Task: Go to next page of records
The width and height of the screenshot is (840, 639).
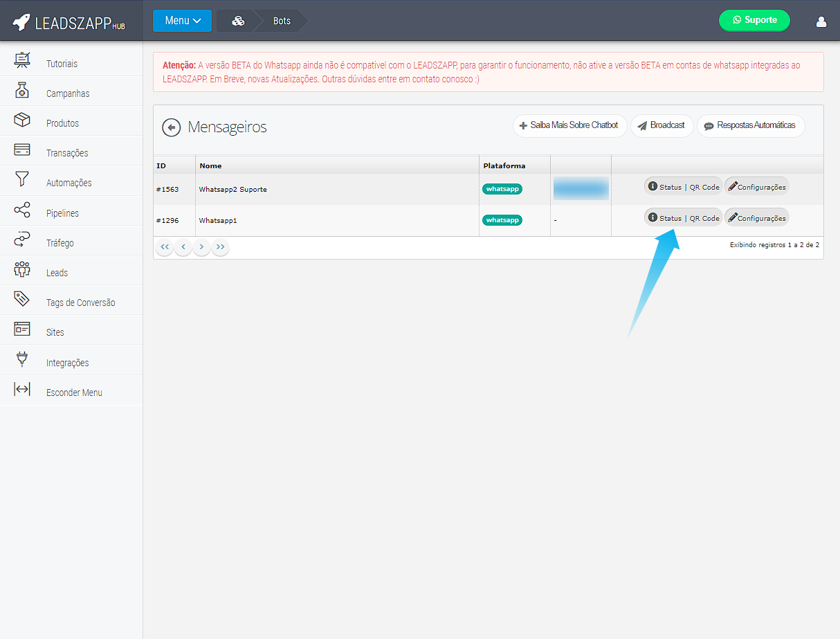Action: pyautogui.click(x=201, y=246)
